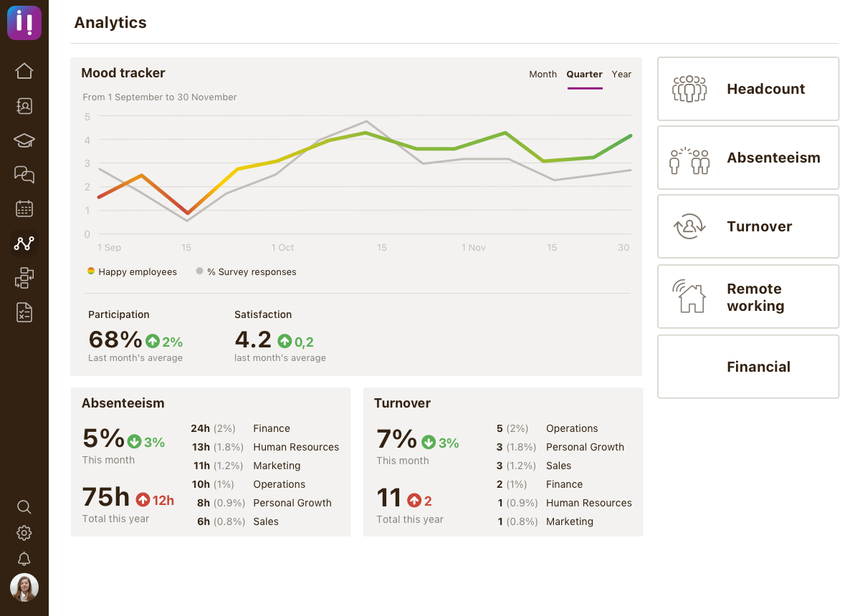Click the 68% participation value

[115, 340]
